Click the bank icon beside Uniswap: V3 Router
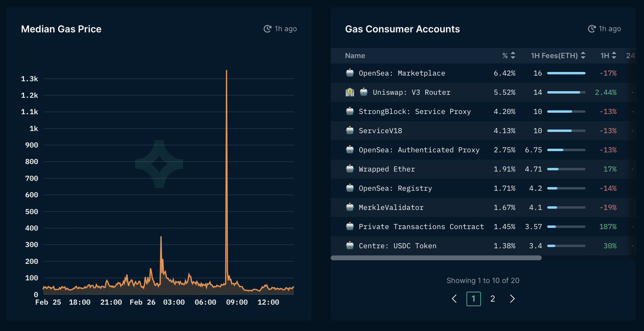 350,92
